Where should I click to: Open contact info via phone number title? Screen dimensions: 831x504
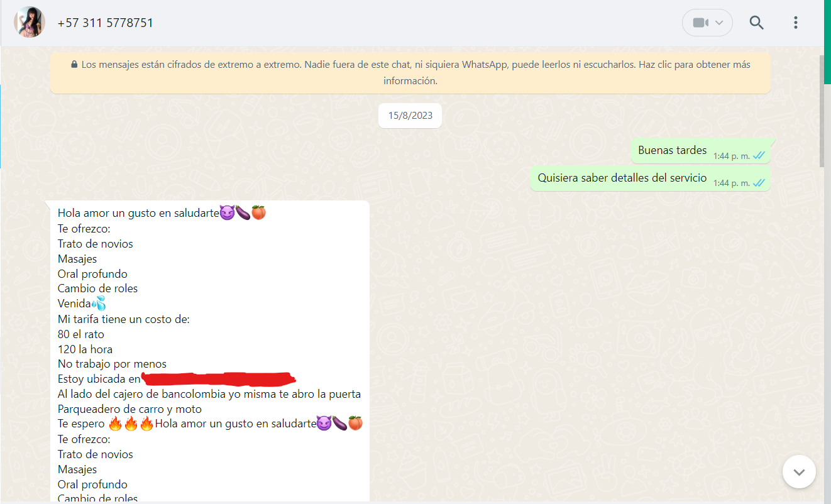[x=105, y=23]
